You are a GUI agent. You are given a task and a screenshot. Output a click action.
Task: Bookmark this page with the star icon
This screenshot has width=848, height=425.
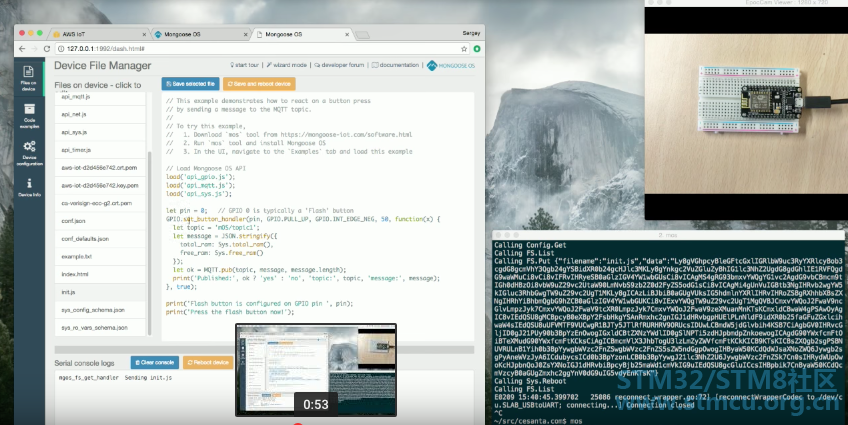coord(463,49)
